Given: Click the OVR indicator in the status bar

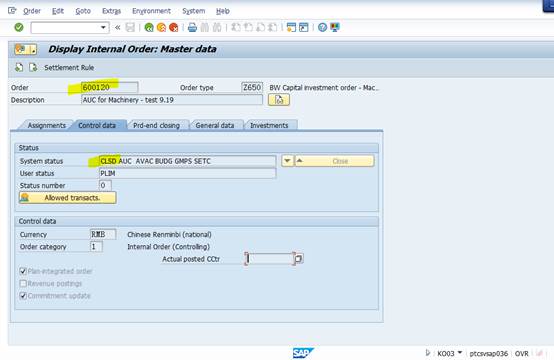Looking at the screenshot, I should click(x=521, y=353).
